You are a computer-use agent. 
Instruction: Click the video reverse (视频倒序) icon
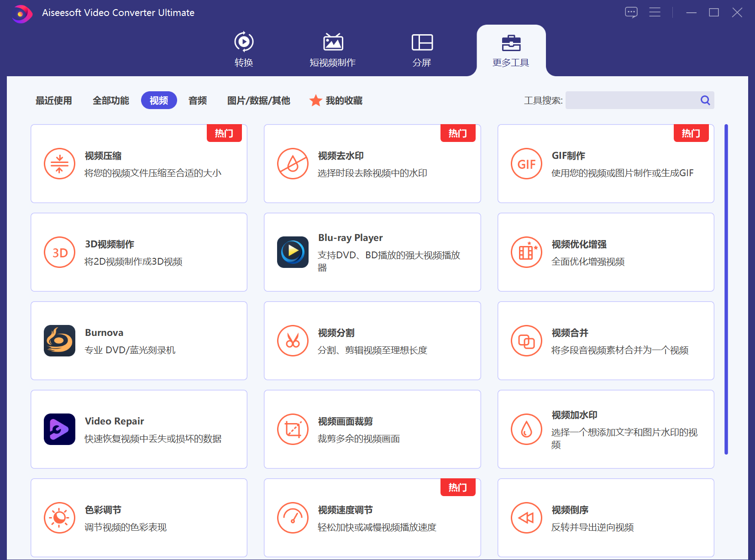(526, 518)
